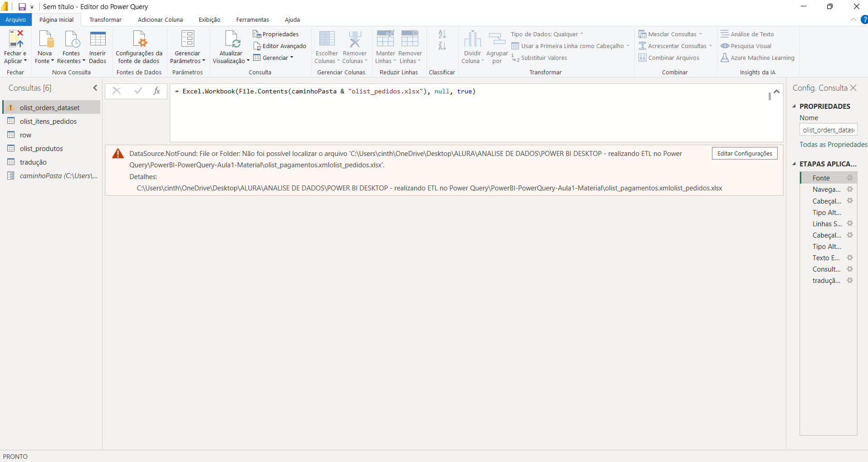The image size is (868, 462).
Task: Select the olist_orders_dataset query
Action: coord(51,107)
